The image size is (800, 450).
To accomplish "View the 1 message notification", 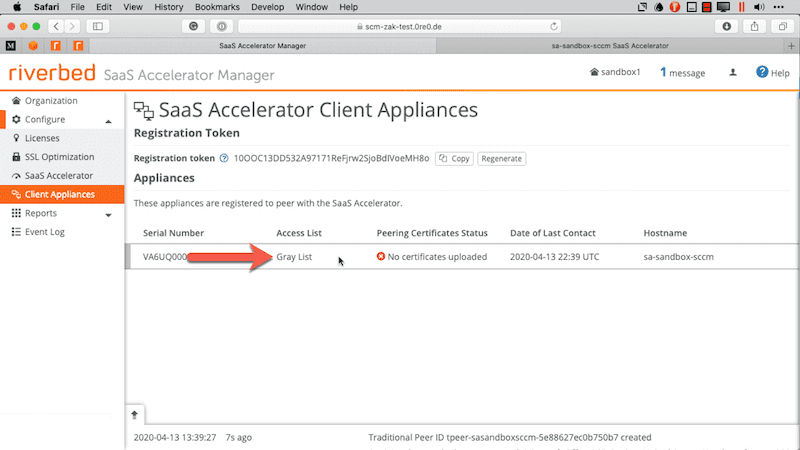I will coord(682,72).
